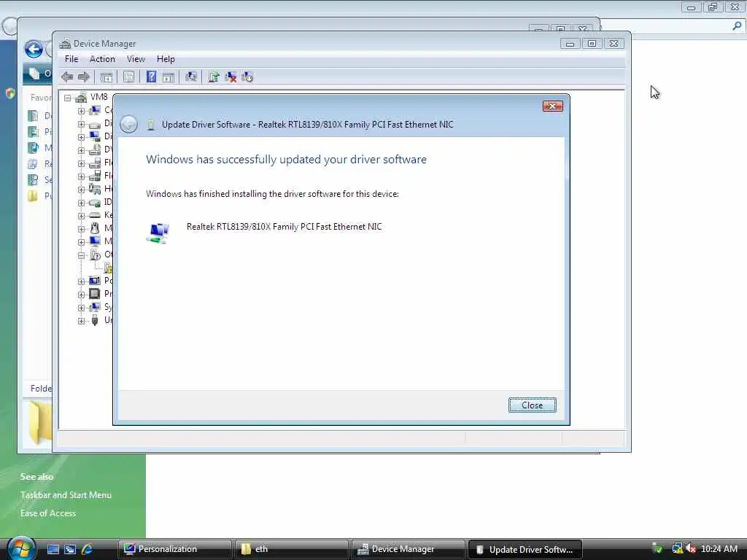Click the red X on Update Driver dialog
The image size is (747, 560).
[x=553, y=106]
